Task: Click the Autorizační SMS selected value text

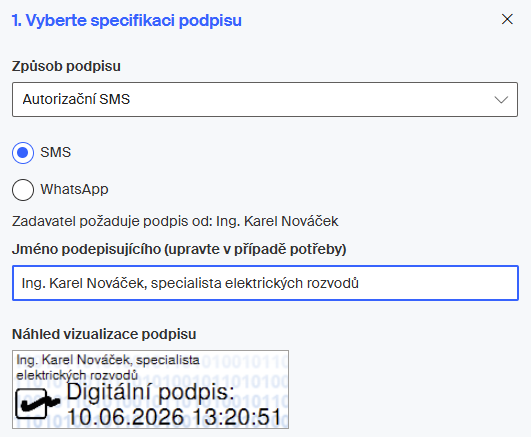Action: tap(76, 99)
